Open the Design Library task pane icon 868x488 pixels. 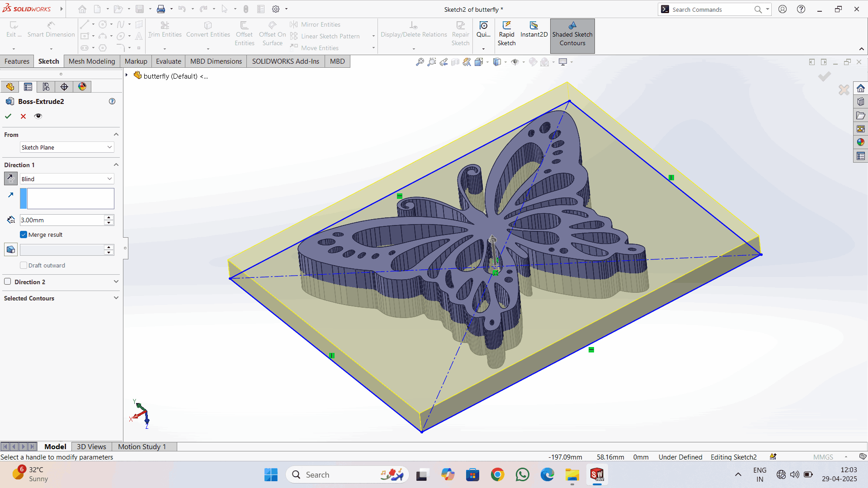860,102
